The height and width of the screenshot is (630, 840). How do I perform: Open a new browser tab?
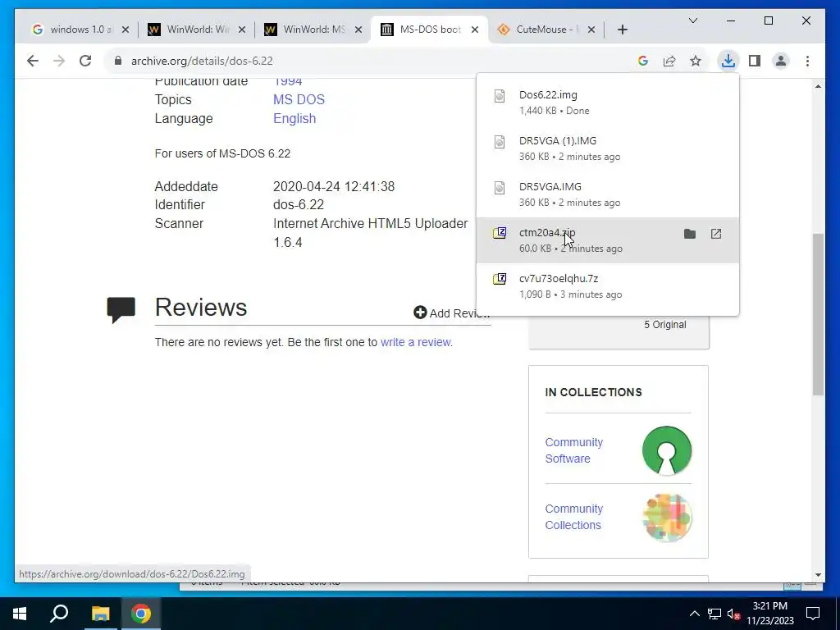tap(623, 30)
